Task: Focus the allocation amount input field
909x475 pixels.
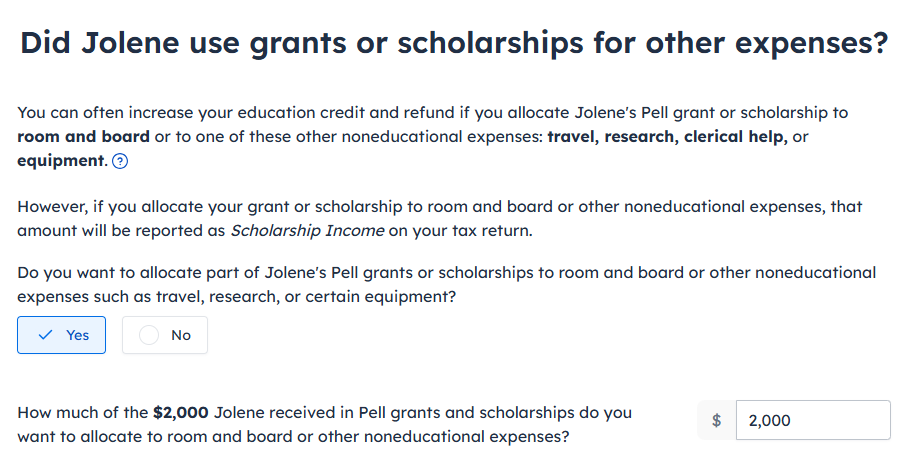Action: click(813, 420)
